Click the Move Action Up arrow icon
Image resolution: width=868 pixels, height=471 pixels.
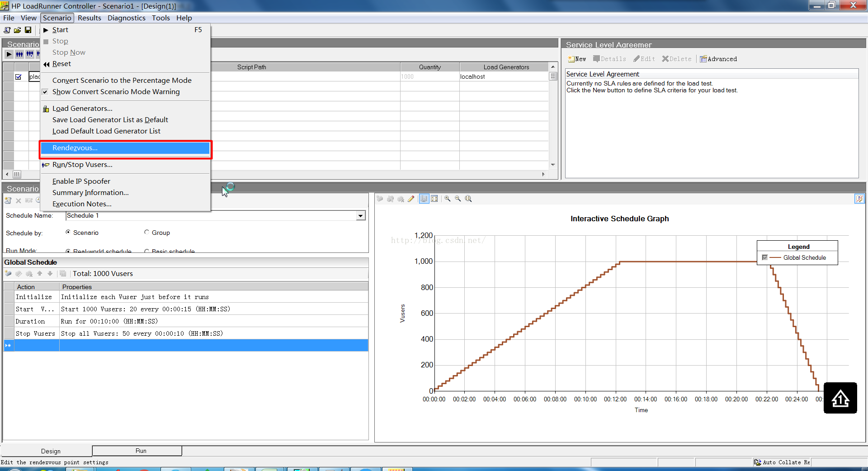click(x=40, y=274)
